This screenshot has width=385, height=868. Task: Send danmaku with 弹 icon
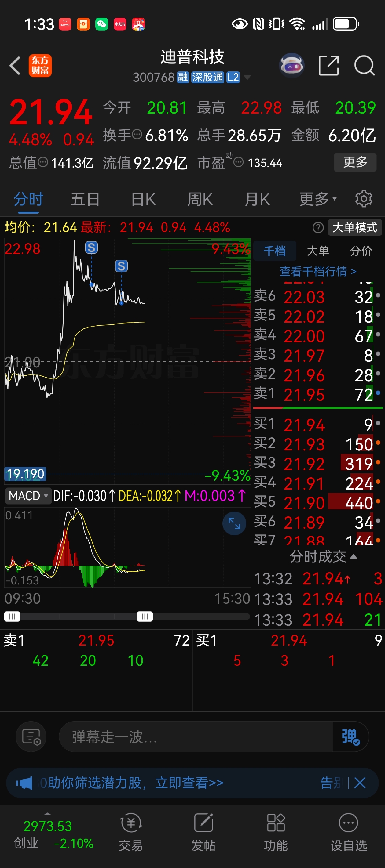350,736
